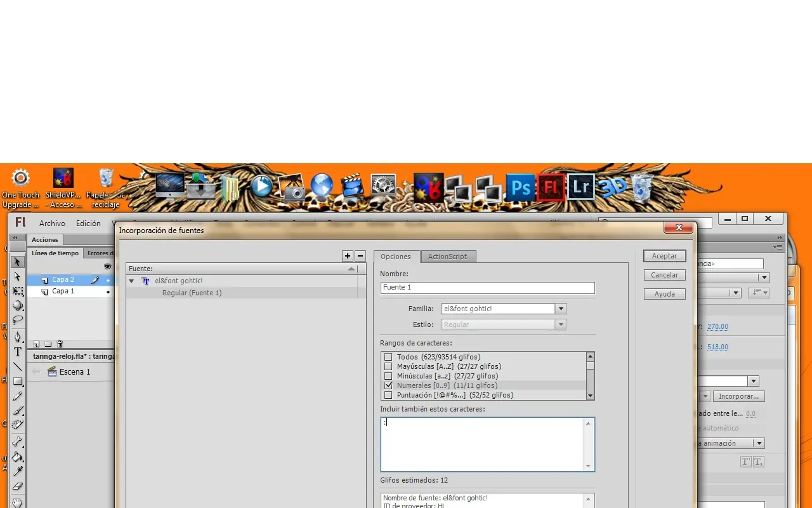Collapse the tools panel with double arrow
This screenshot has height=508, width=812.
[15, 237]
